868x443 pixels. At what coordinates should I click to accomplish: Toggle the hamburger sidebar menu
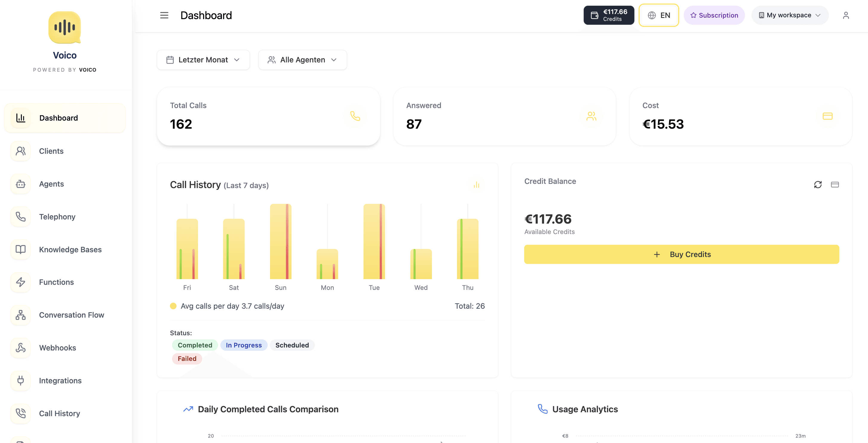point(164,15)
